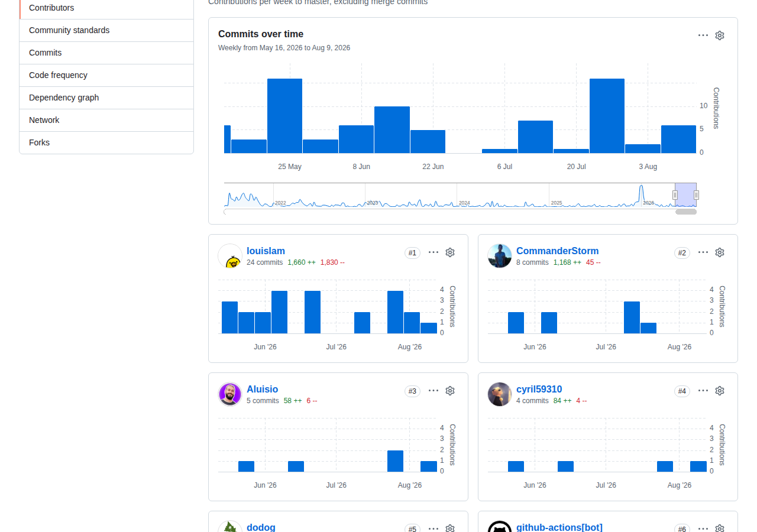Image resolution: width=757 pixels, height=532 pixels.
Task: Open the Dependency graph page
Action: [106, 98]
